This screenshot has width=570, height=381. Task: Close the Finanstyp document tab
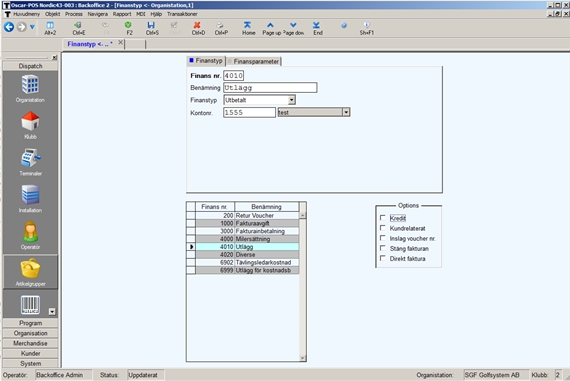coord(120,43)
